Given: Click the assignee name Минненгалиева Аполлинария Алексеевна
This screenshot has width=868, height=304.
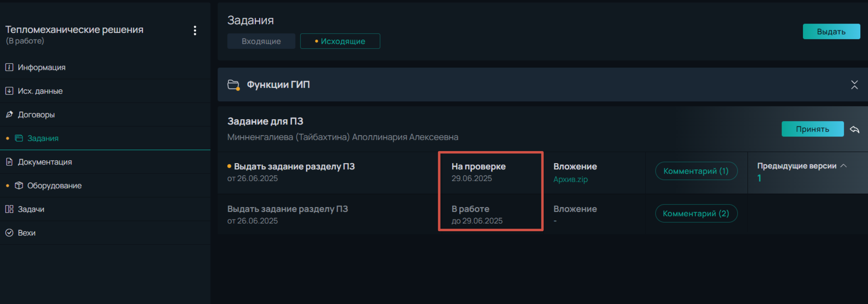Looking at the screenshot, I should (343, 137).
